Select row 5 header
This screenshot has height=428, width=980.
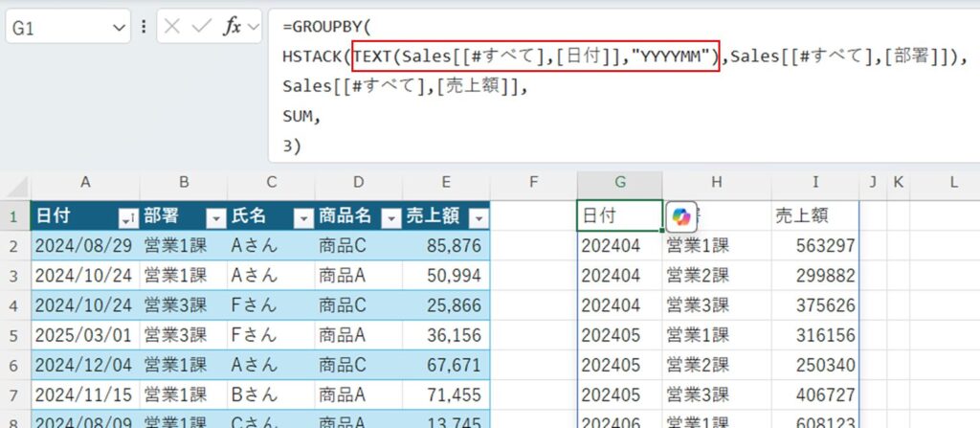15,335
